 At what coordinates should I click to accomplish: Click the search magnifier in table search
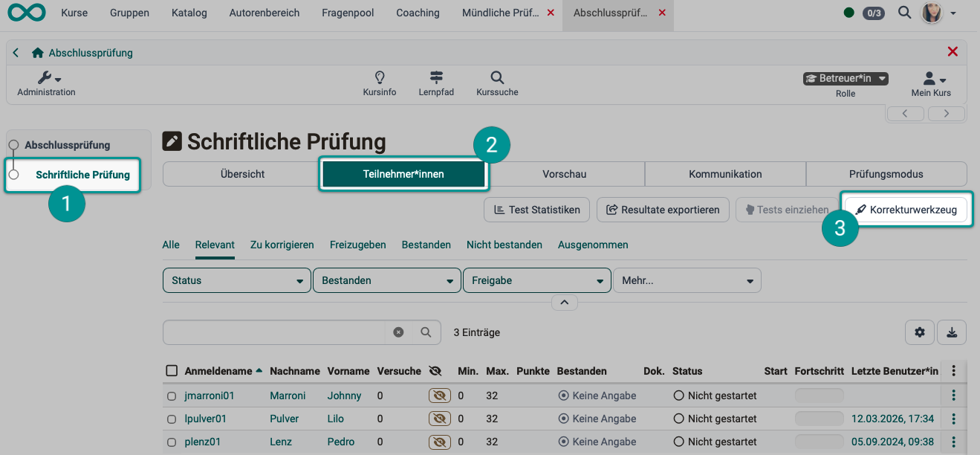coord(426,332)
